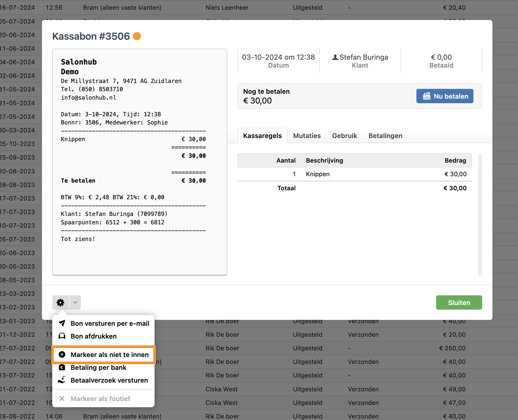Switch to the Mutaties tab
The height and width of the screenshot is (420, 518).
tap(307, 136)
